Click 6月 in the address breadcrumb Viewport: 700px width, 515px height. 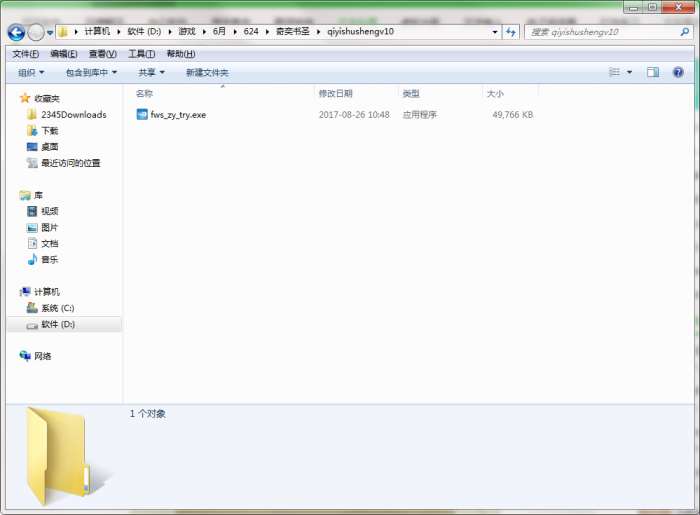[219, 31]
